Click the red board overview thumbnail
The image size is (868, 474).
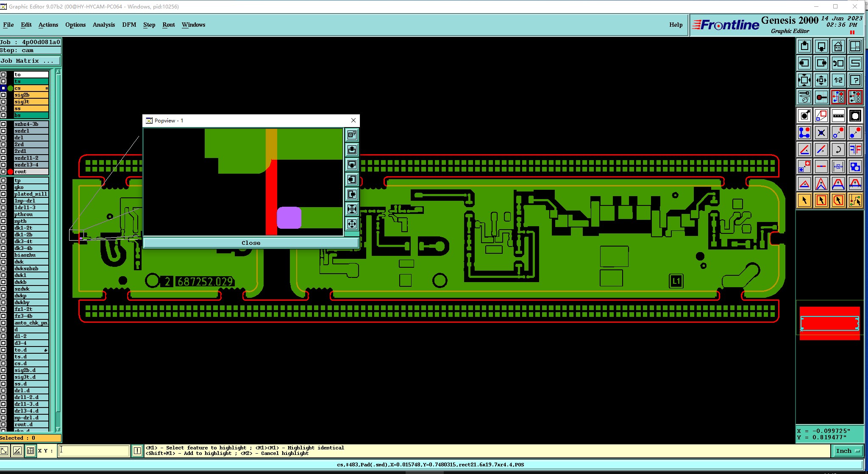pyautogui.click(x=829, y=323)
